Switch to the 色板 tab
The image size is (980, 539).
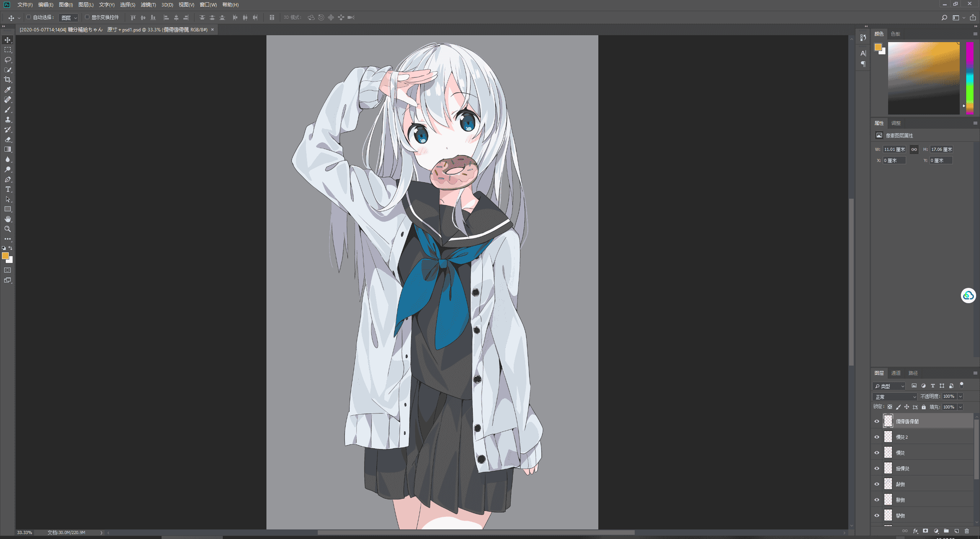pyautogui.click(x=895, y=34)
